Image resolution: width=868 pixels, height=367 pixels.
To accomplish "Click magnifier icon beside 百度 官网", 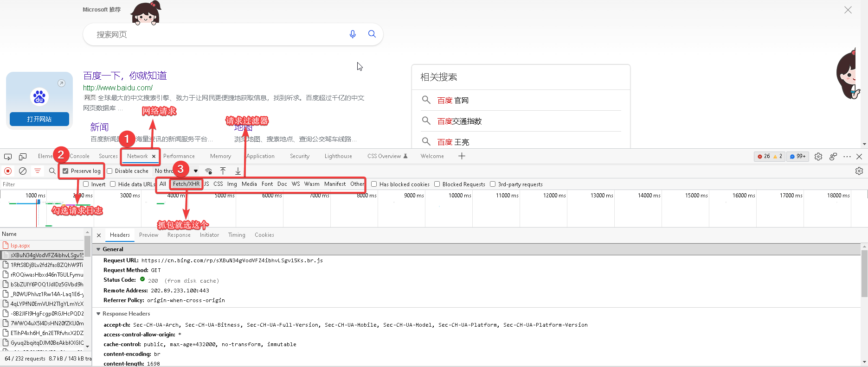I will 426,100.
